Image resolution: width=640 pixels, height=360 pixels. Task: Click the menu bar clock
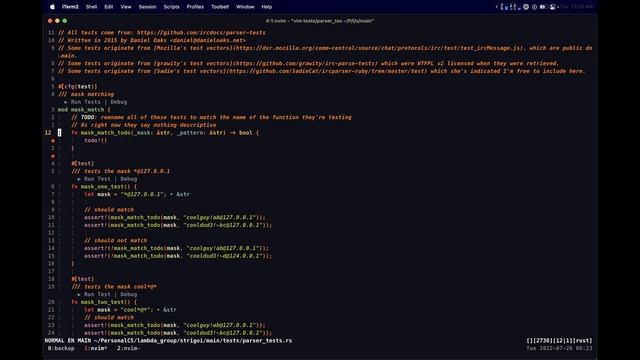pos(576,7)
